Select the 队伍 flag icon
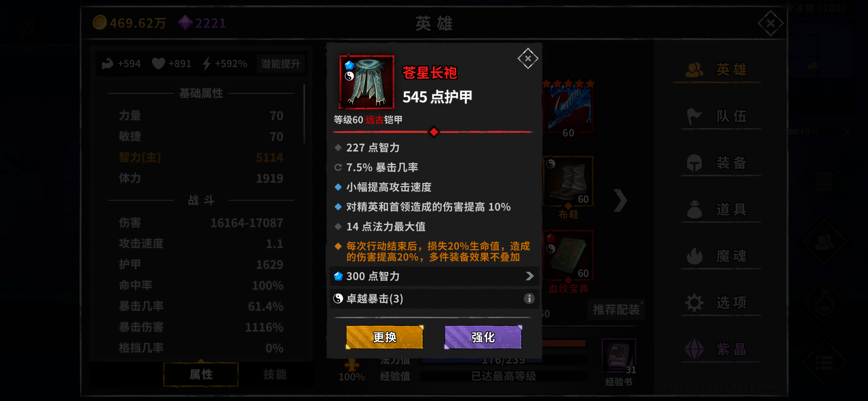This screenshot has height=401, width=868. [694, 116]
